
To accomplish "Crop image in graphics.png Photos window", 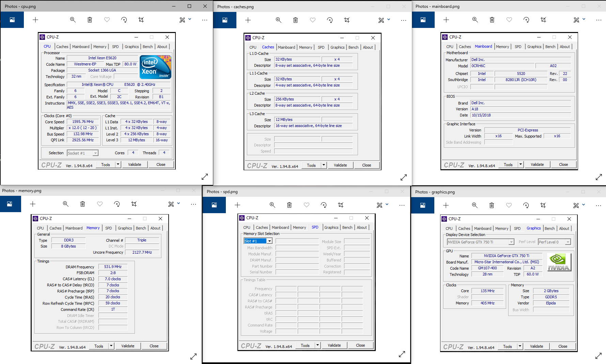I will (543, 205).
